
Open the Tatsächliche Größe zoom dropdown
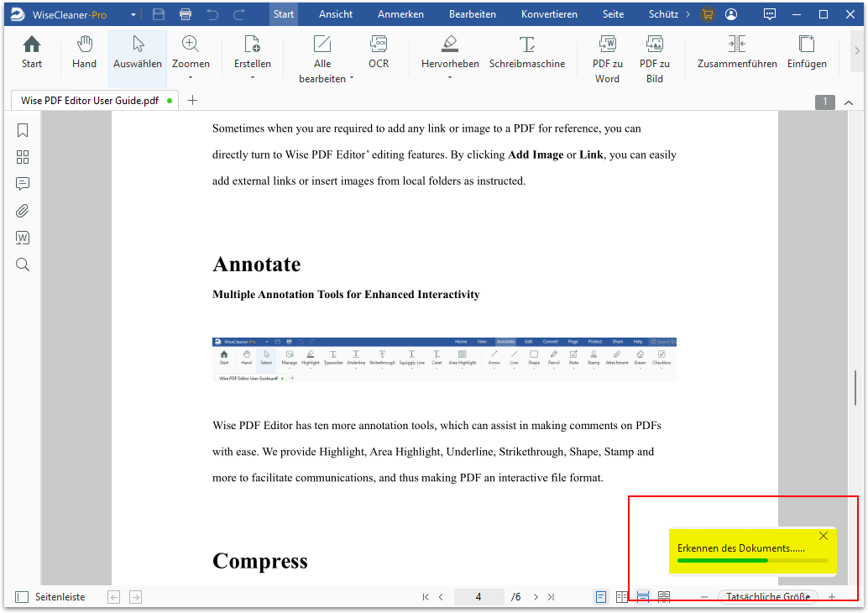coord(768,597)
